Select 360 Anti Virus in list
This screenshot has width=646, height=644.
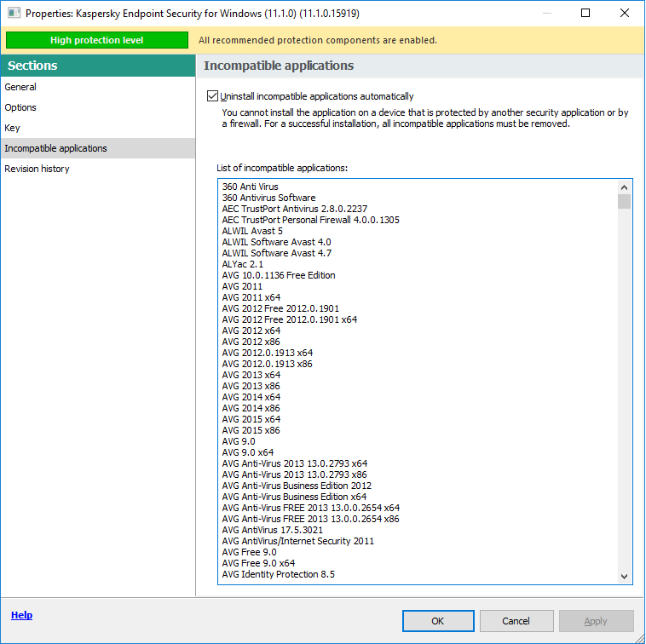coord(250,187)
